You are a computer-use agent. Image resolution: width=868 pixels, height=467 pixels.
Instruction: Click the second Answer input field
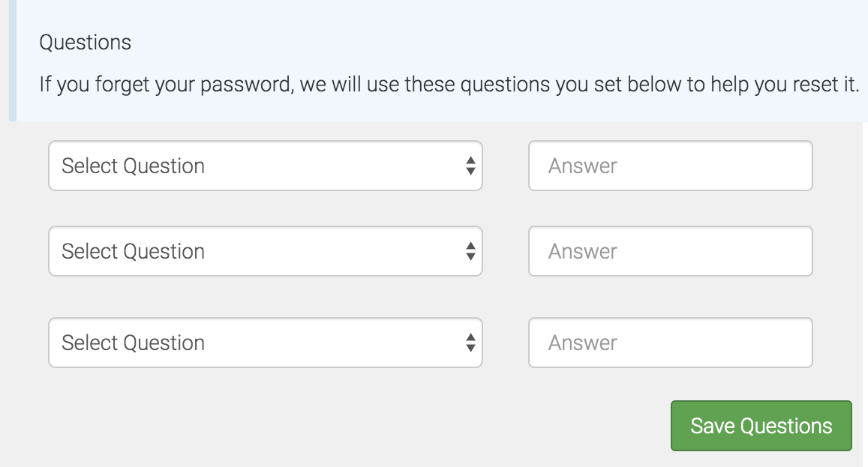point(670,251)
